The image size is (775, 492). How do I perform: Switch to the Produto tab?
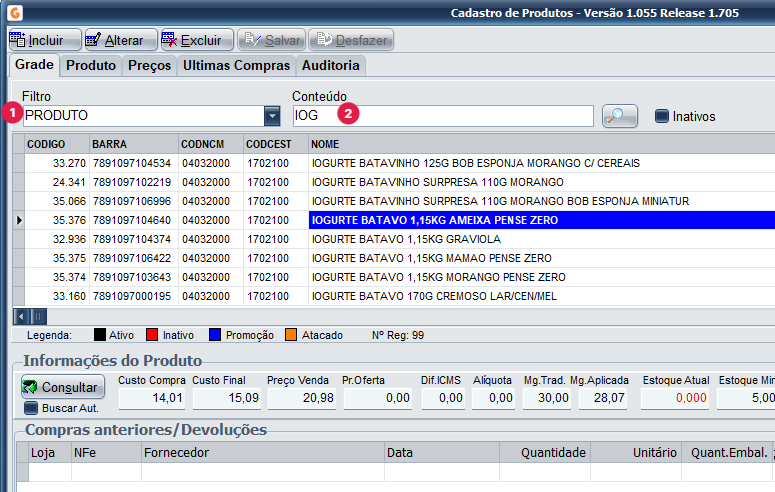click(x=91, y=66)
